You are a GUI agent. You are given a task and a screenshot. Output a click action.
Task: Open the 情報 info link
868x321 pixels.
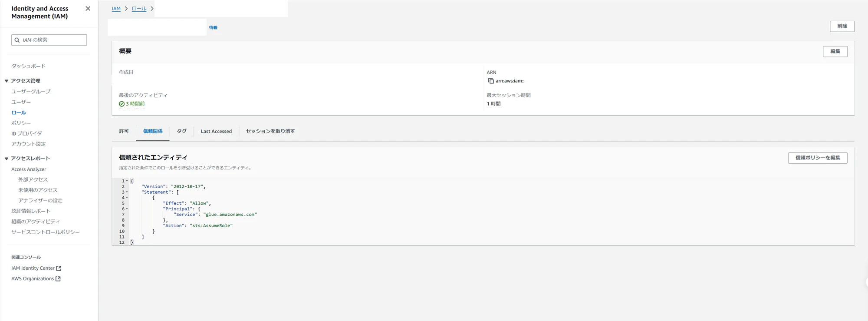(x=213, y=27)
